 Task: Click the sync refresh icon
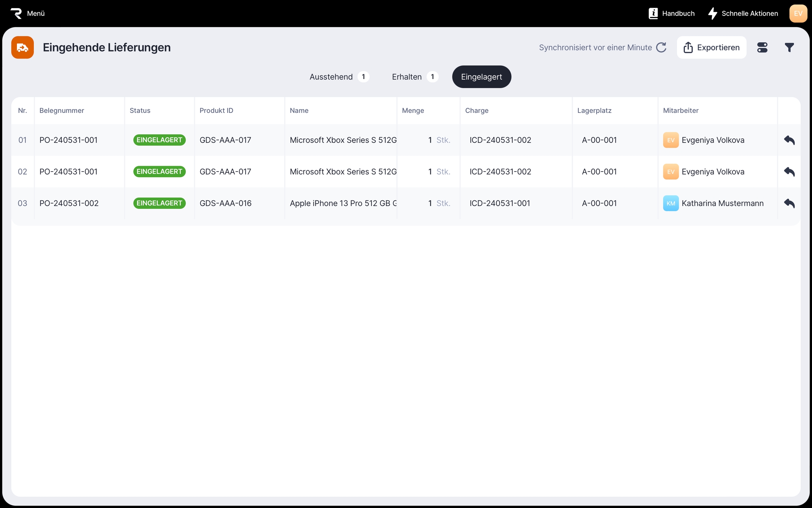(x=661, y=47)
